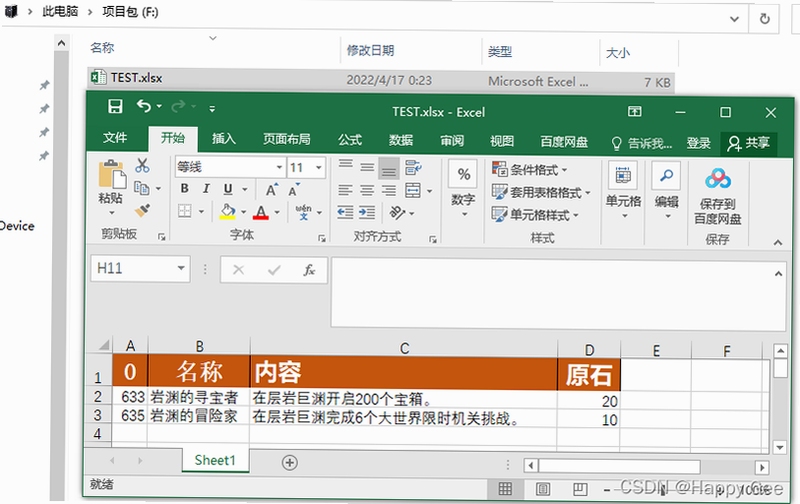Image resolution: width=800 pixels, height=504 pixels.
Task: Select TEST.xlsx in the File Explorer window
Action: tap(381, 80)
